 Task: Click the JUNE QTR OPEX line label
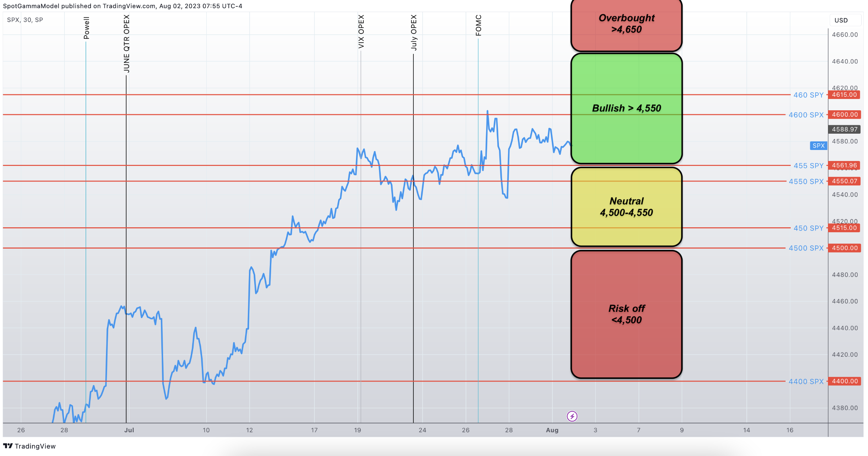(126, 44)
